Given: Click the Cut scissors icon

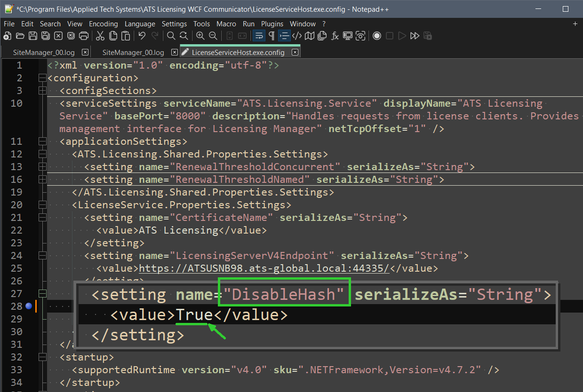Looking at the screenshot, I should point(100,36).
